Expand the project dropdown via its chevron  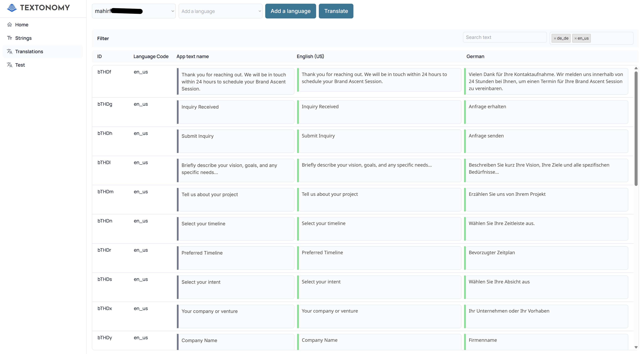(173, 11)
